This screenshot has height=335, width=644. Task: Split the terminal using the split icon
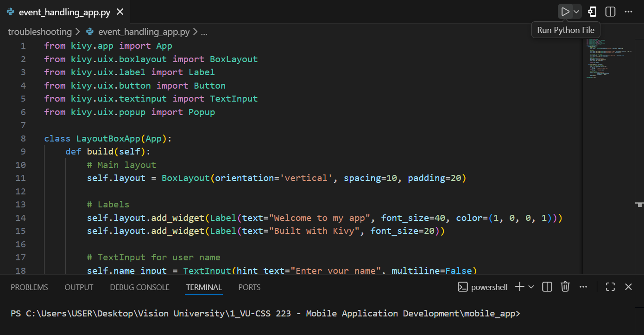tap(547, 287)
